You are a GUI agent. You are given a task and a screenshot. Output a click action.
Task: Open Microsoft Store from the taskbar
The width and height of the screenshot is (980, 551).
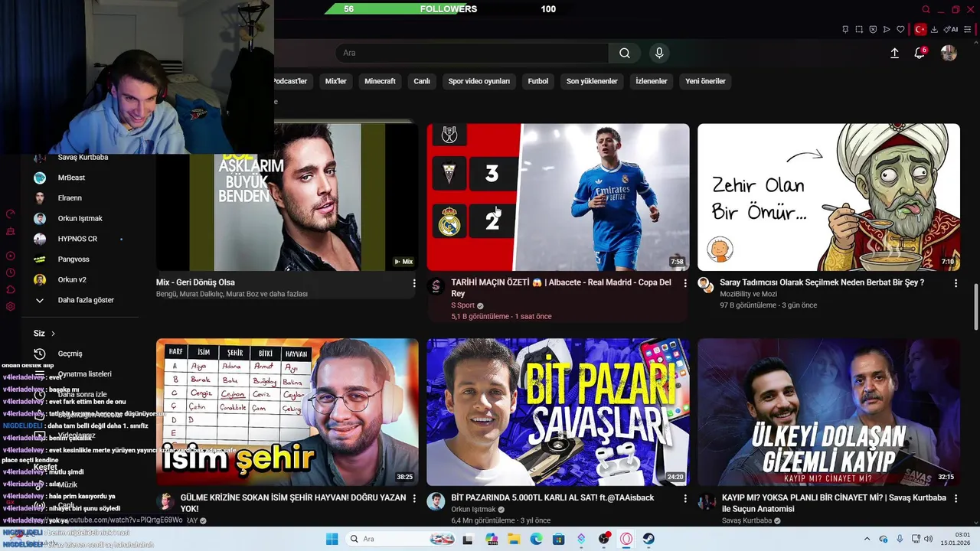[x=559, y=539]
